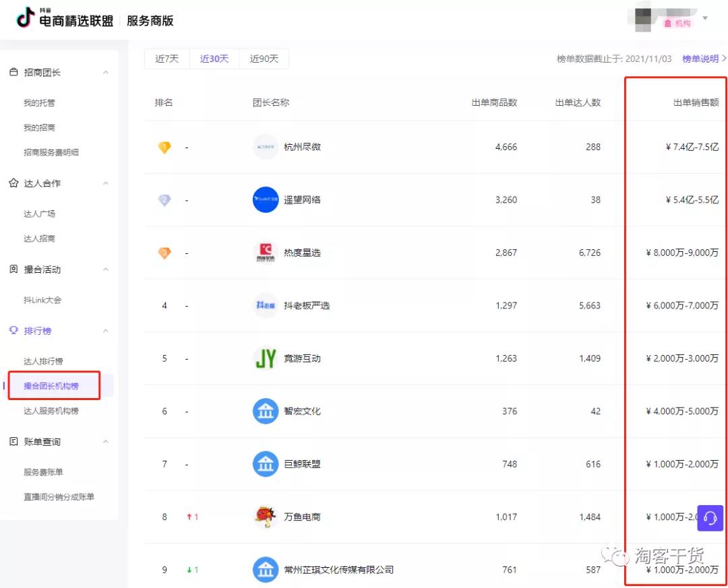Click the ¥7.4亿-7.5亿 sales value

(x=692, y=147)
